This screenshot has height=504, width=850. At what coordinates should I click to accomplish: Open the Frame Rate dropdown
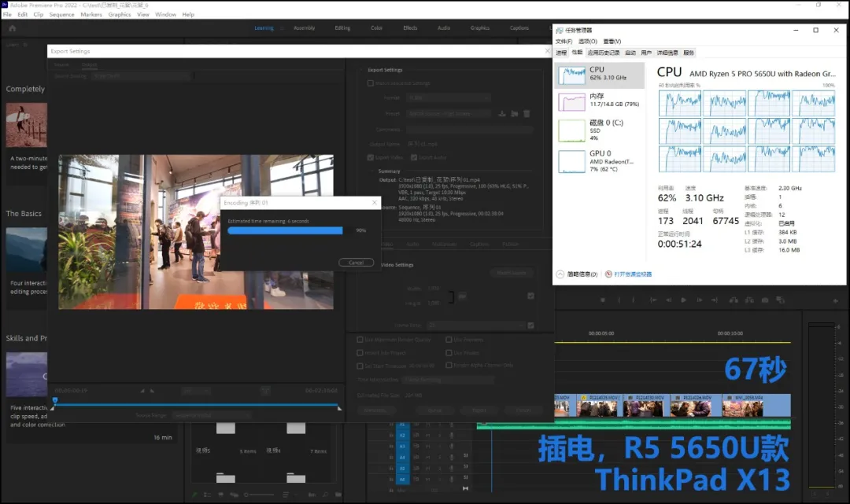(x=475, y=326)
